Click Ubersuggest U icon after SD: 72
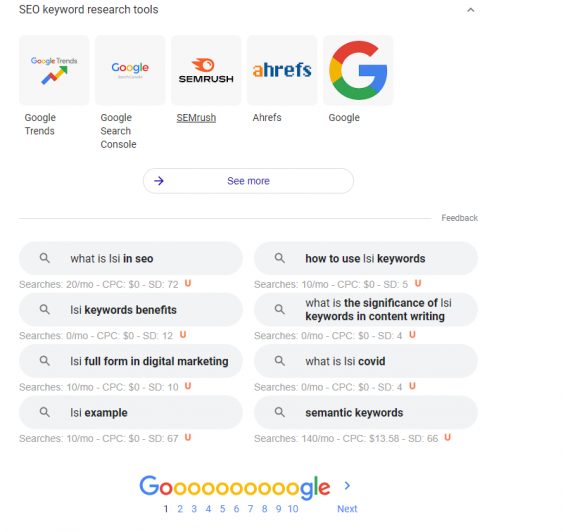The width and height of the screenshot is (563, 532). click(188, 283)
